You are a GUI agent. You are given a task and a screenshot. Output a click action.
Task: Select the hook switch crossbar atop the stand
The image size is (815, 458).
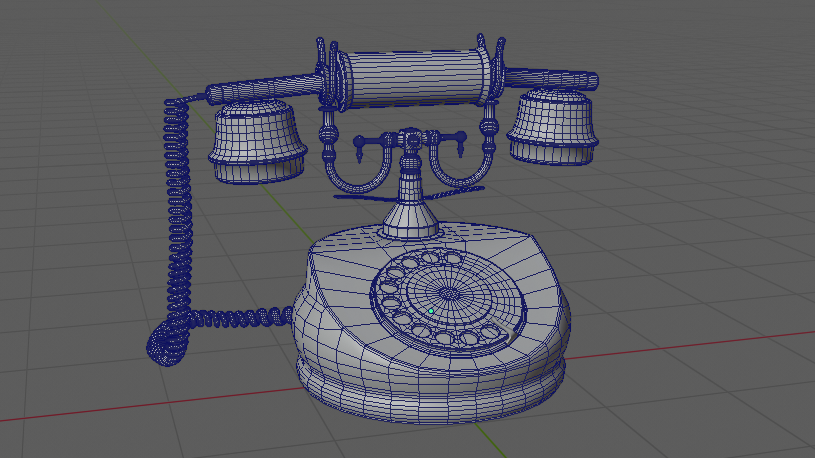(x=410, y=138)
